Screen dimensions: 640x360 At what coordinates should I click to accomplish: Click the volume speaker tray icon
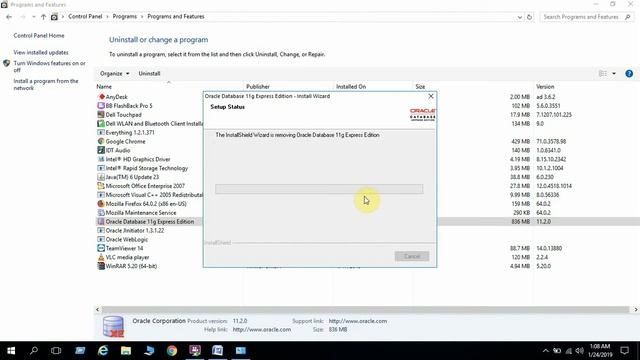coord(580,351)
